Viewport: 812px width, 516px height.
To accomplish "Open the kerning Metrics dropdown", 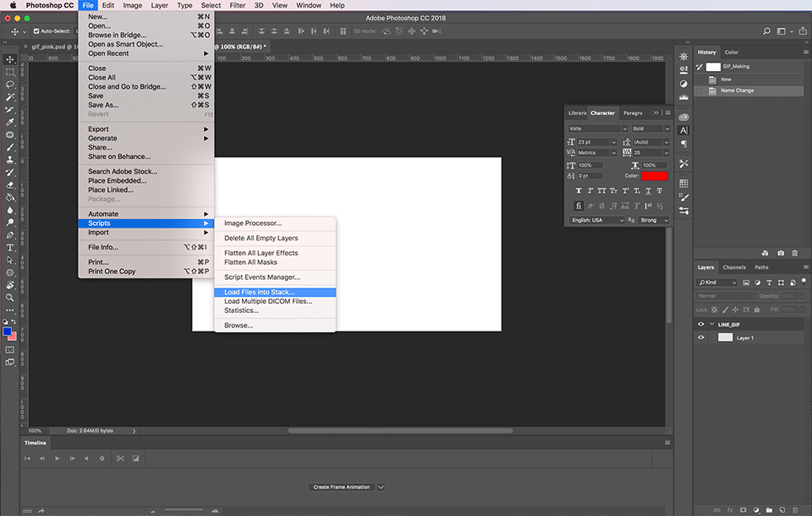I will (596, 153).
